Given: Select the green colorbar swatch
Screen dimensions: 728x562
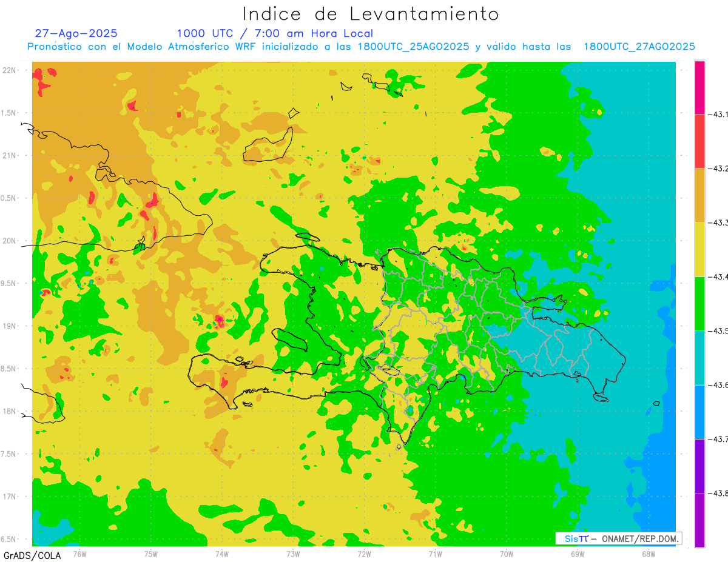Looking at the screenshot, I should coord(699,304).
